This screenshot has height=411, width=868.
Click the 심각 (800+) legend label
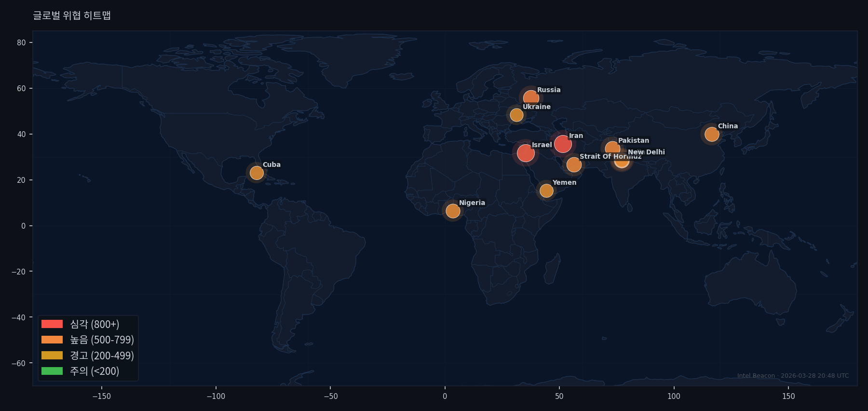[x=95, y=324]
